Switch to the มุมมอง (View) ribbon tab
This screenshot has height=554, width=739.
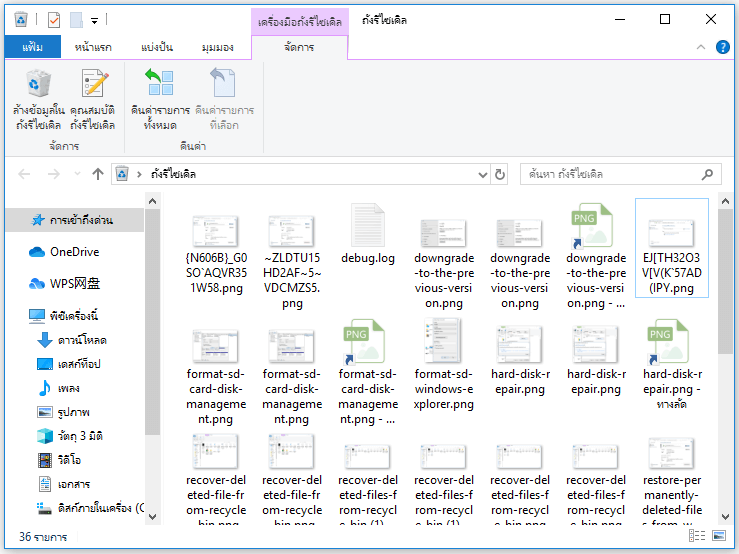(x=217, y=47)
